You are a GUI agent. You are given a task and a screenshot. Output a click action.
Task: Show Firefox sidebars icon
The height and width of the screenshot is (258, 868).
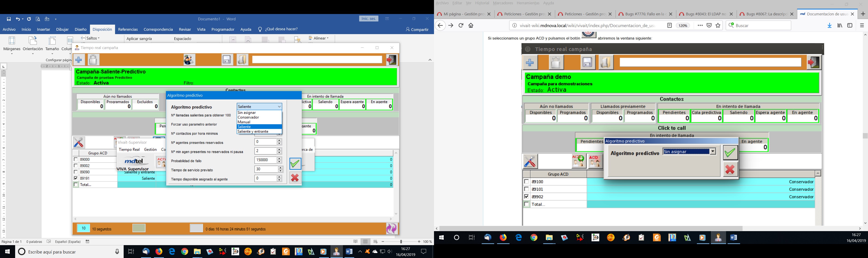click(x=850, y=26)
